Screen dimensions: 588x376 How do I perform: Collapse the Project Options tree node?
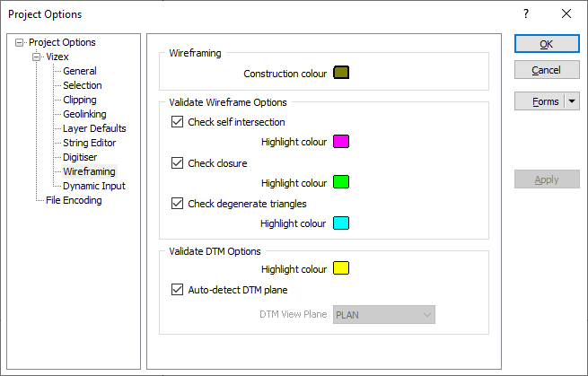pos(21,42)
